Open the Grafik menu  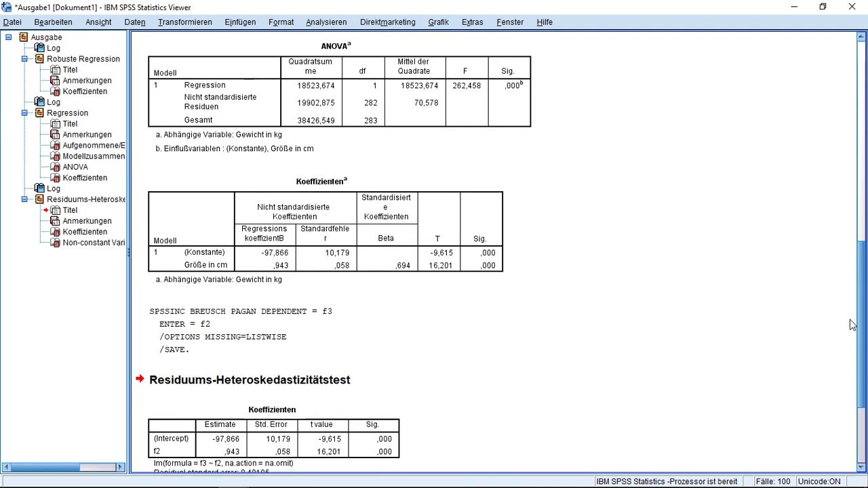(438, 22)
